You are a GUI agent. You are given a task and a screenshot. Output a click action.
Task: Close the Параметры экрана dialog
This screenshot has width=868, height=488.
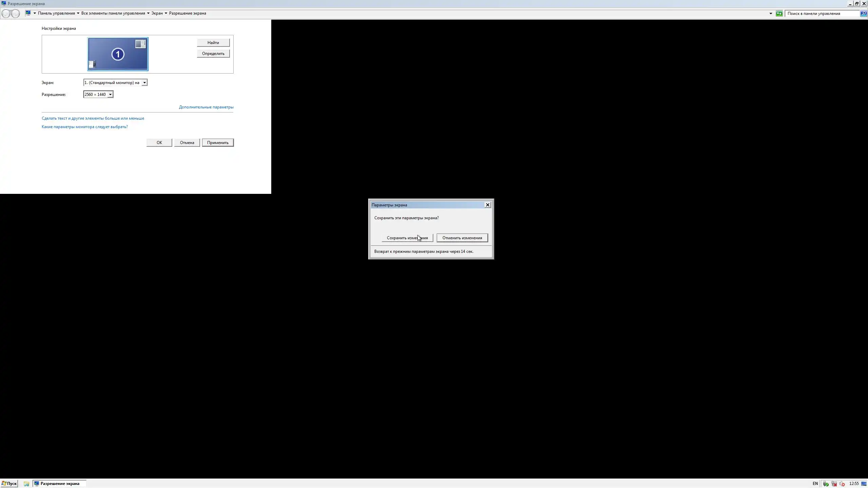[x=488, y=205]
